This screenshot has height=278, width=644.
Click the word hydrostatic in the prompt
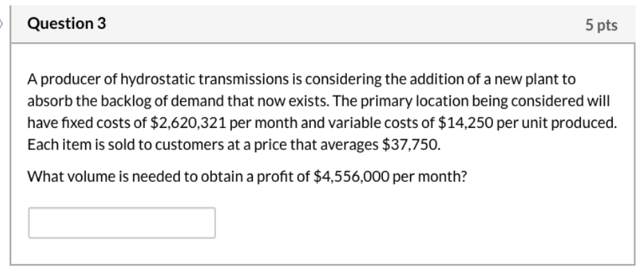click(x=158, y=79)
